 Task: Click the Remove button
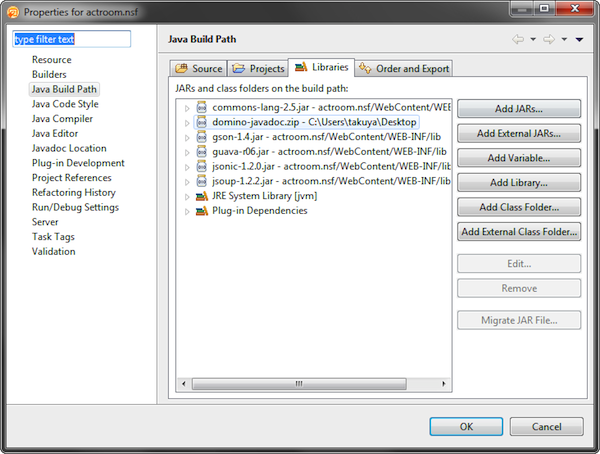point(519,288)
